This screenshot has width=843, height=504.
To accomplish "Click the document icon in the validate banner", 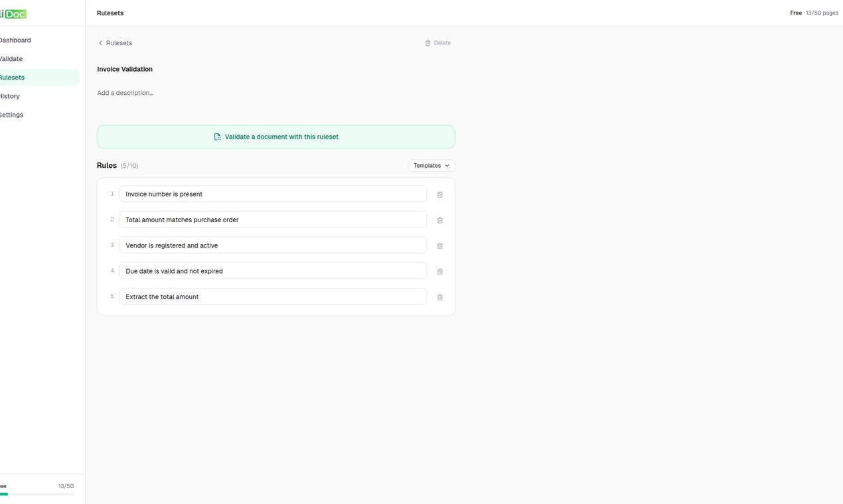I will pyautogui.click(x=217, y=136).
